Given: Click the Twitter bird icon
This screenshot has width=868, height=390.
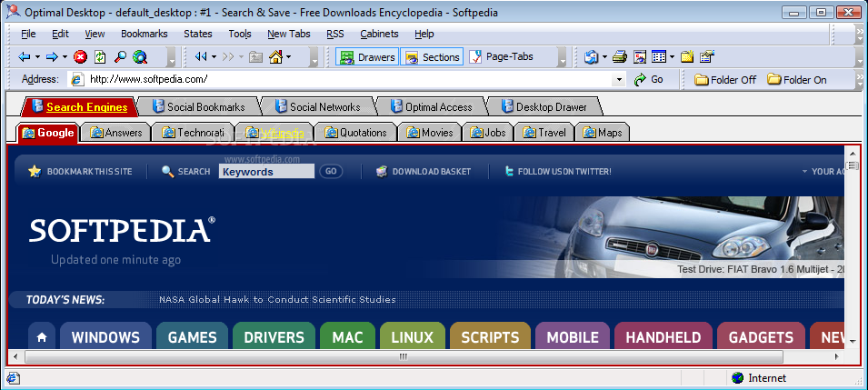Looking at the screenshot, I should point(509,171).
